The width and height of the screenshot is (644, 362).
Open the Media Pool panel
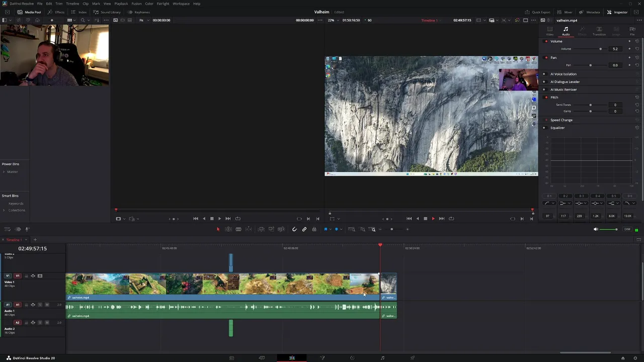[30, 12]
